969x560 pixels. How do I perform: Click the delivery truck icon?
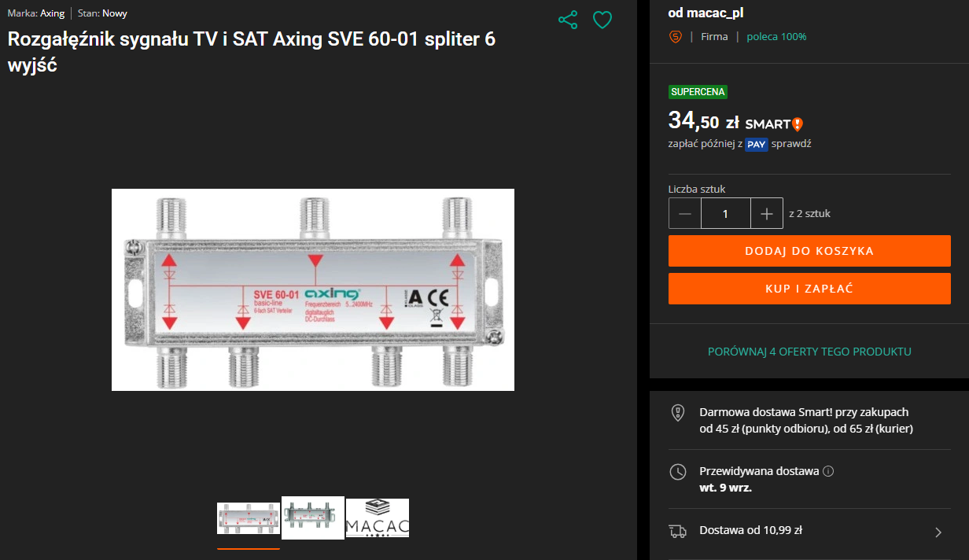(x=677, y=531)
